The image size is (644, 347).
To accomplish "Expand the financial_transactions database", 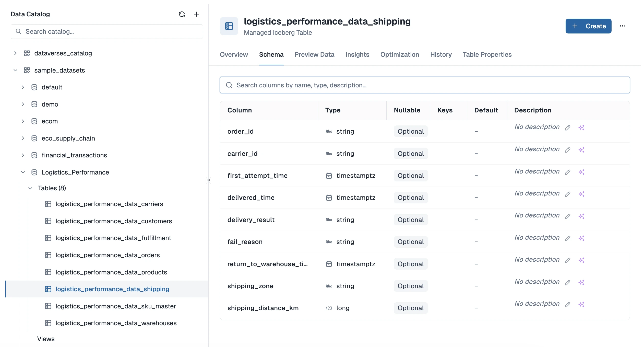I will pos(23,155).
